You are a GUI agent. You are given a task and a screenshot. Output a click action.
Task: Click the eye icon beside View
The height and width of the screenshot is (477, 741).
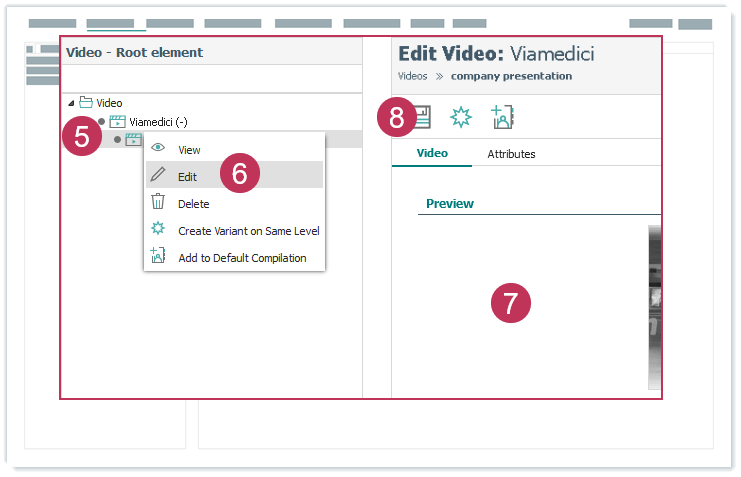coord(158,149)
